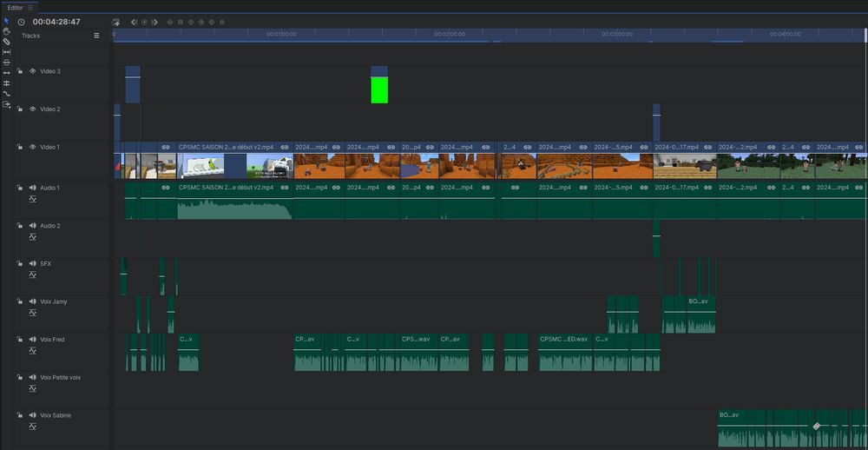Mute the SFX track
Viewport: 868px width, 450px height.
pyautogui.click(x=33, y=264)
